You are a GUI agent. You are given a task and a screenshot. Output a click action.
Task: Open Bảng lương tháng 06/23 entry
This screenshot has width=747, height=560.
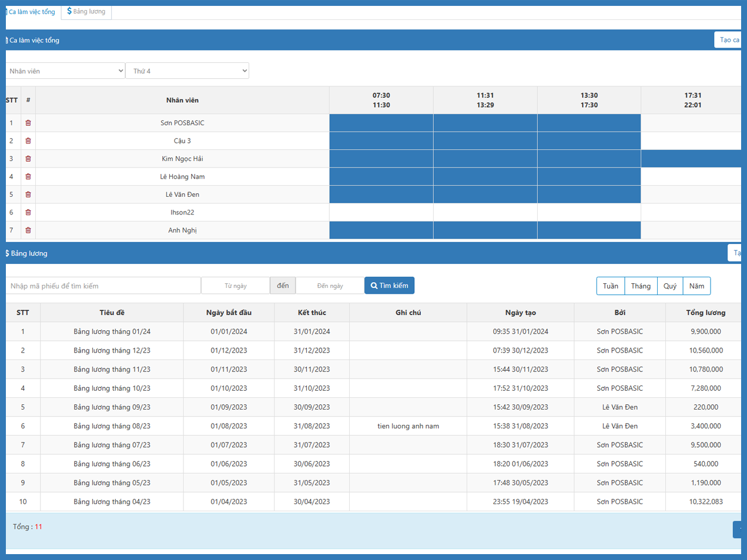[x=112, y=464]
